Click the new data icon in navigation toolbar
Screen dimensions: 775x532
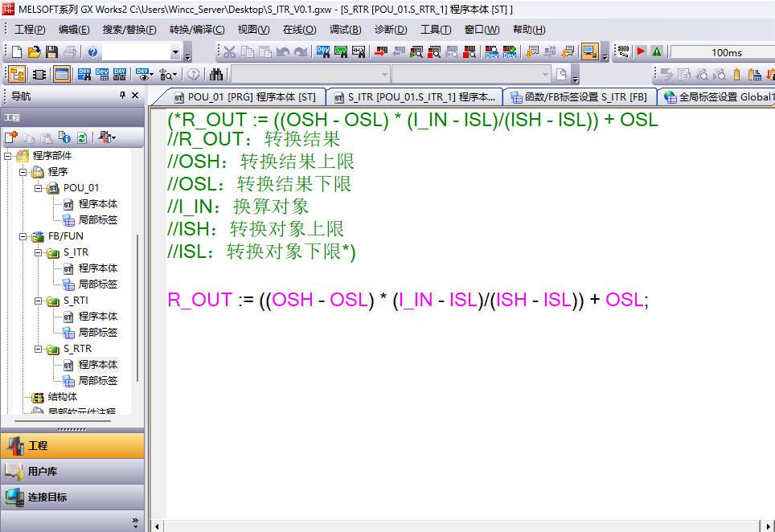point(11,137)
